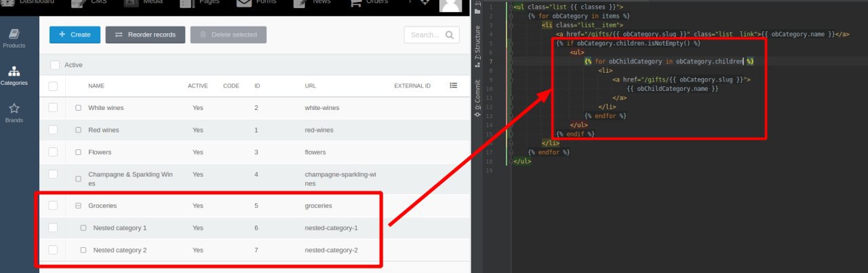Click the Delete selected button

tap(229, 35)
